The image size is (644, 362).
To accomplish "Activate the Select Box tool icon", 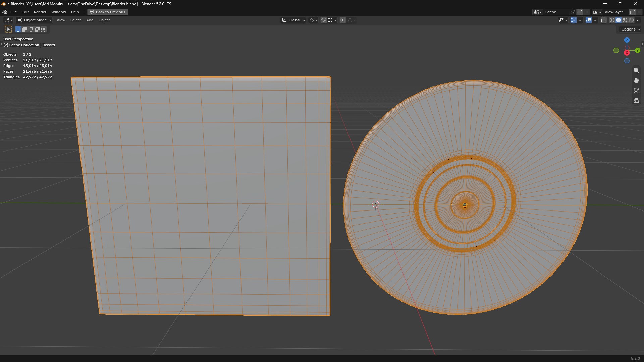I will click(x=8, y=29).
